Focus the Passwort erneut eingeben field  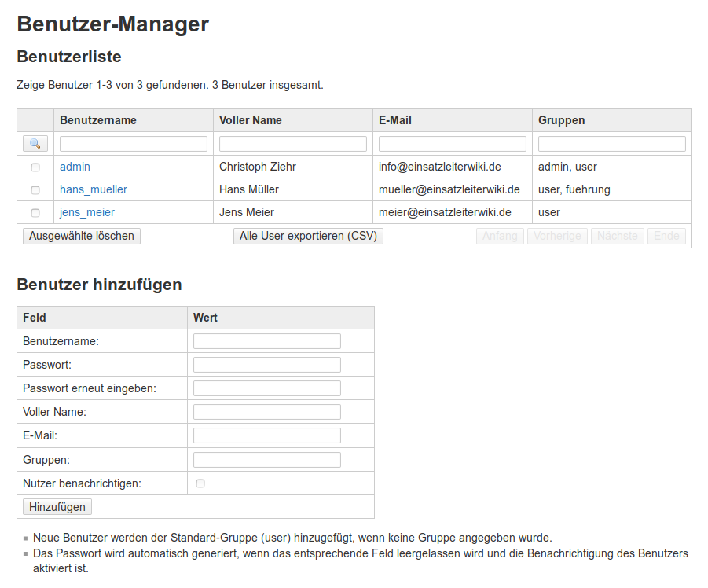click(267, 388)
